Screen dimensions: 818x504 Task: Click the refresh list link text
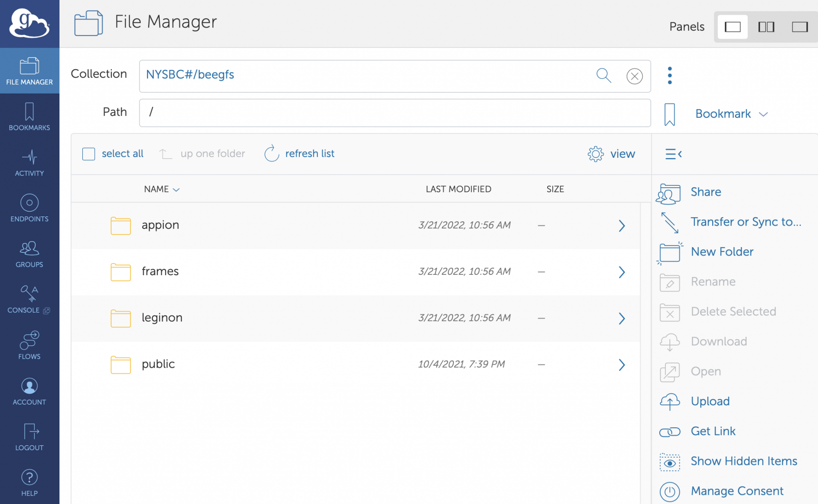coord(310,153)
